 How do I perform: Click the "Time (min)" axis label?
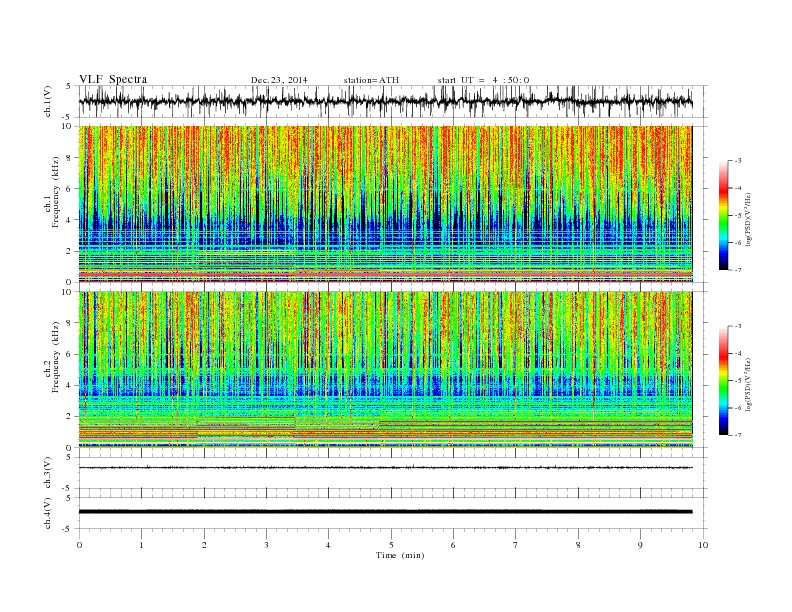400,555
